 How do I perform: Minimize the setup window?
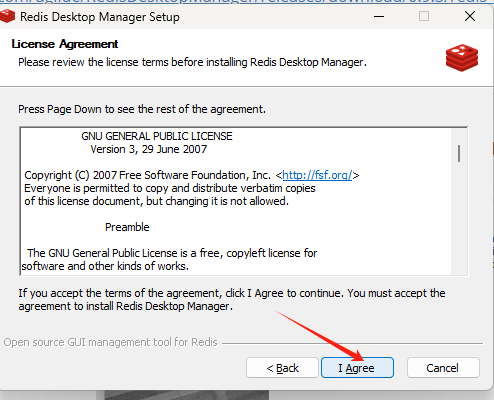pyautogui.click(x=379, y=16)
